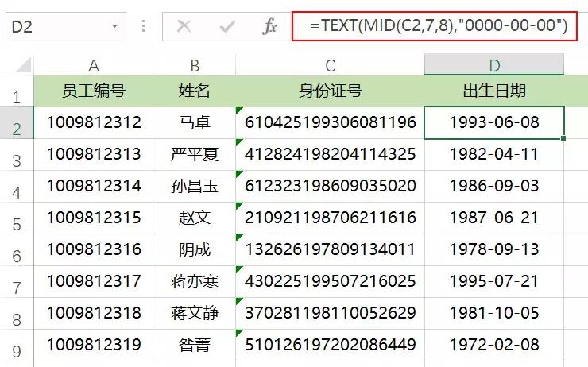Click cell 1009812314
Viewport: 588px width, 367px height.
tap(94, 187)
